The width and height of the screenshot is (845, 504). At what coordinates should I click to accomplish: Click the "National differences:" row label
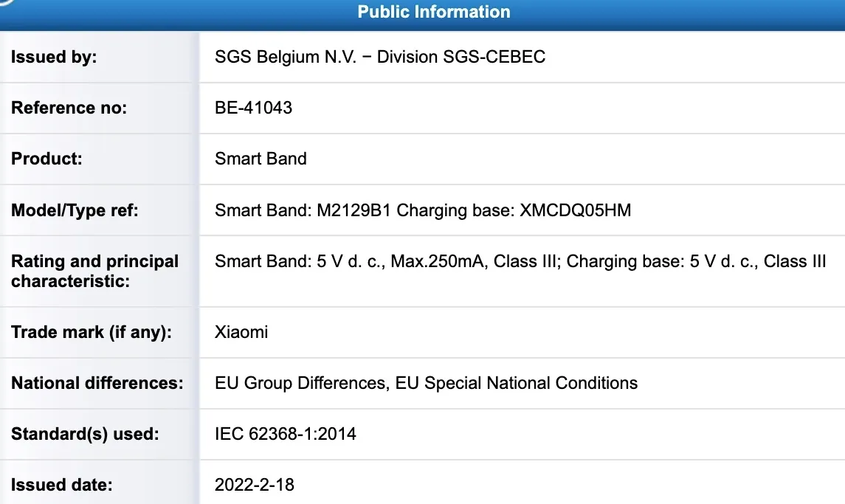[x=97, y=383]
